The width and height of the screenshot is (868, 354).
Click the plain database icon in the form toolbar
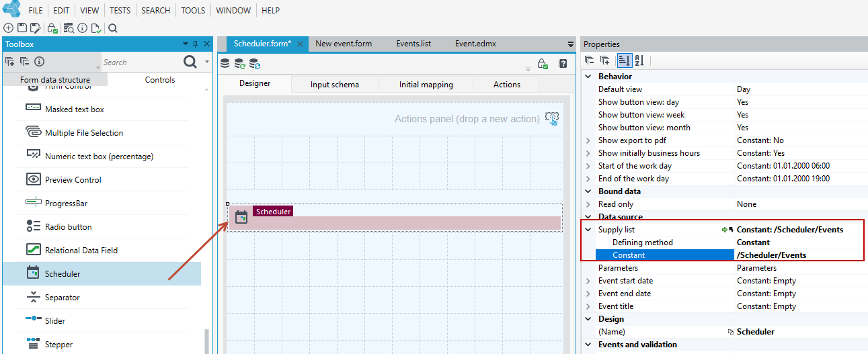coord(225,64)
